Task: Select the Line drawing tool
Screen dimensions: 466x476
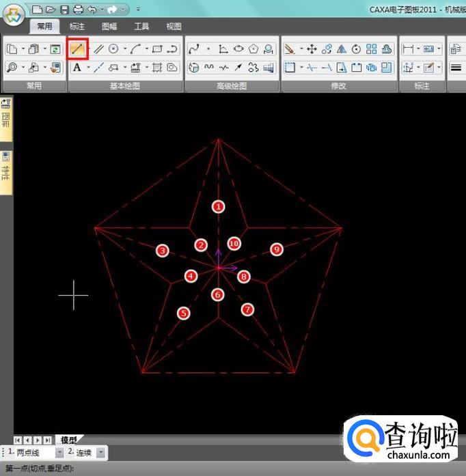Action: point(77,49)
